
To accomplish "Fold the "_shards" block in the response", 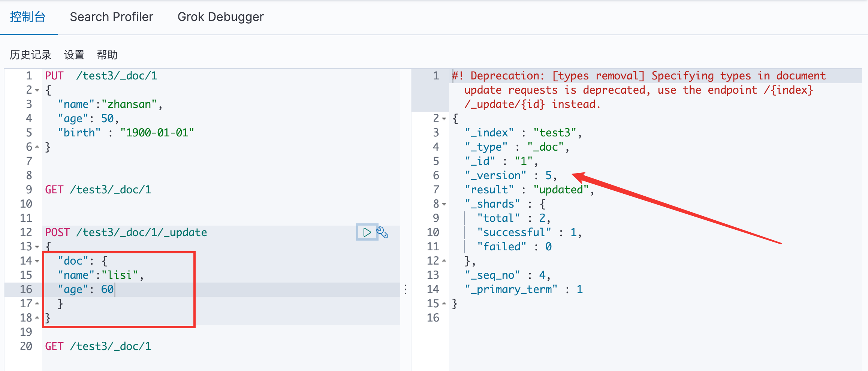I will [x=444, y=204].
